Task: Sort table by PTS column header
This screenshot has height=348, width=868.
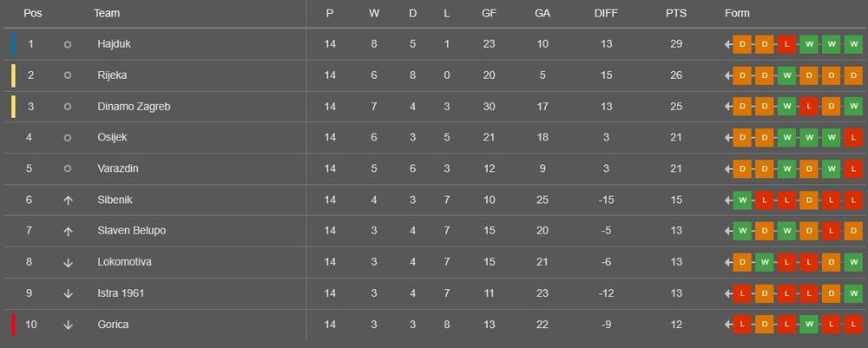Action: [x=676, y=13]
